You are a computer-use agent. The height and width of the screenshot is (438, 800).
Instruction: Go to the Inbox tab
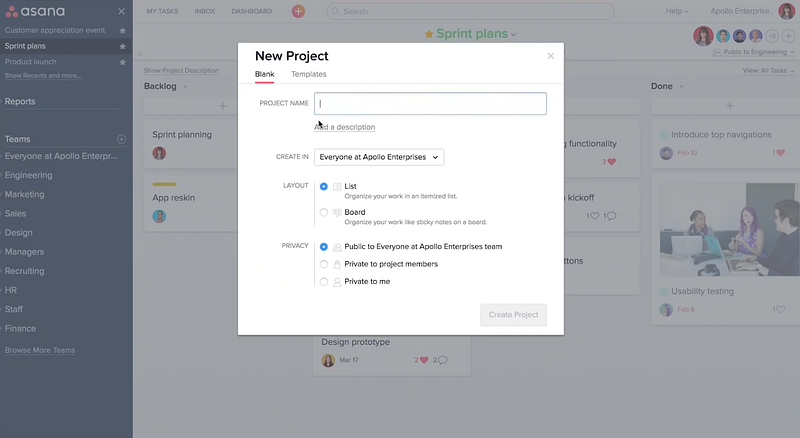click(204, 11)
